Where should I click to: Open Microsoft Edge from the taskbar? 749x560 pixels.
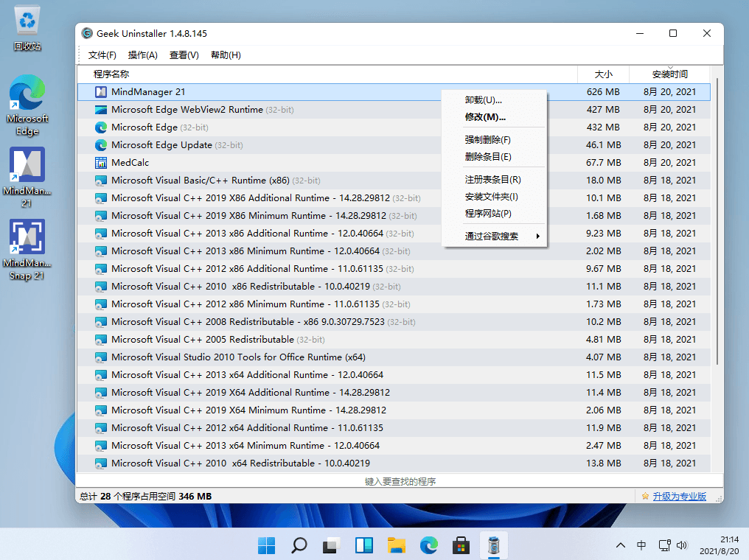(x=428, y=545)
